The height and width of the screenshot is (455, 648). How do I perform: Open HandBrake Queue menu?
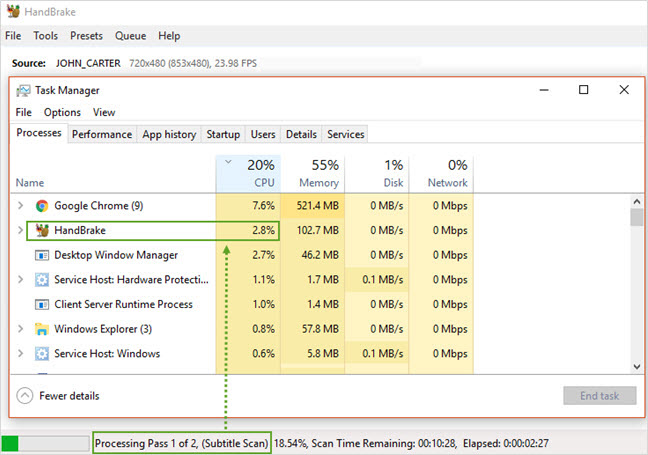click(x=131, y=36)
